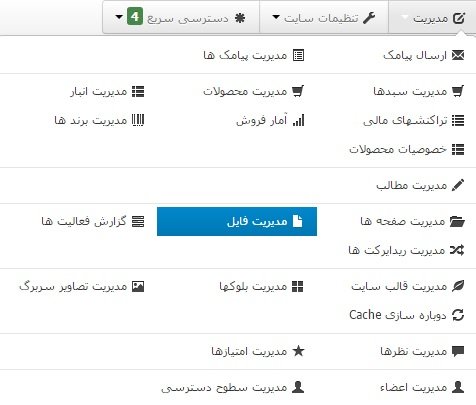Image resolution: width=476 pixels, height=405 pixels.
Task: Go to مدیریت اعضاء
Action: [x=422, y=387]
